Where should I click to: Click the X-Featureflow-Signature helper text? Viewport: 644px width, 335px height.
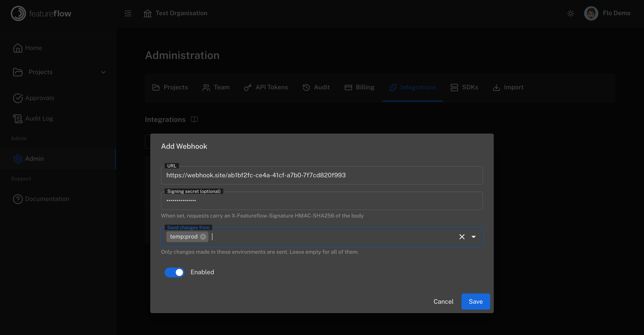pyautogui.click(x=262, y=216)
